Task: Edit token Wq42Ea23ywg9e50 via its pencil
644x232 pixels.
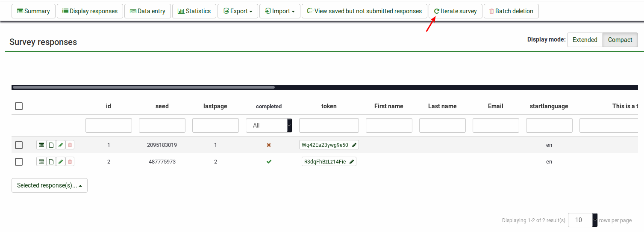Action: coord(354,145)
